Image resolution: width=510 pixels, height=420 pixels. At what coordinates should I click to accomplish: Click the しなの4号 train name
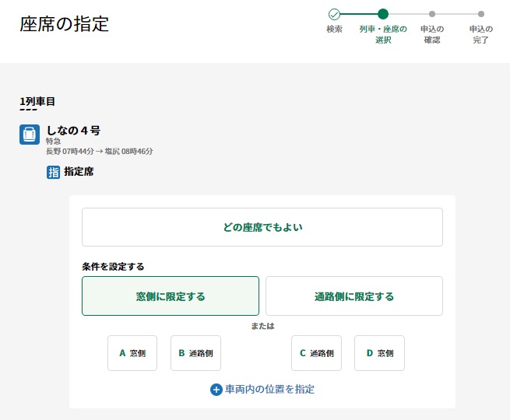coord(73,130)
